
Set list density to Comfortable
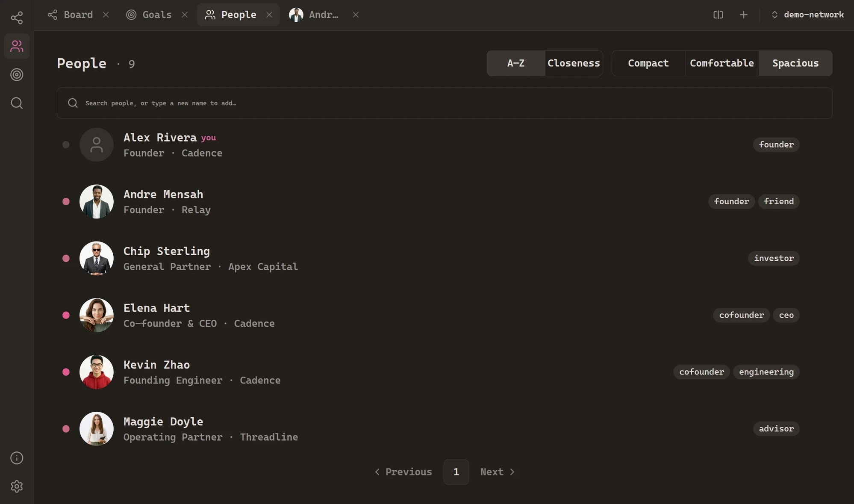722,63
